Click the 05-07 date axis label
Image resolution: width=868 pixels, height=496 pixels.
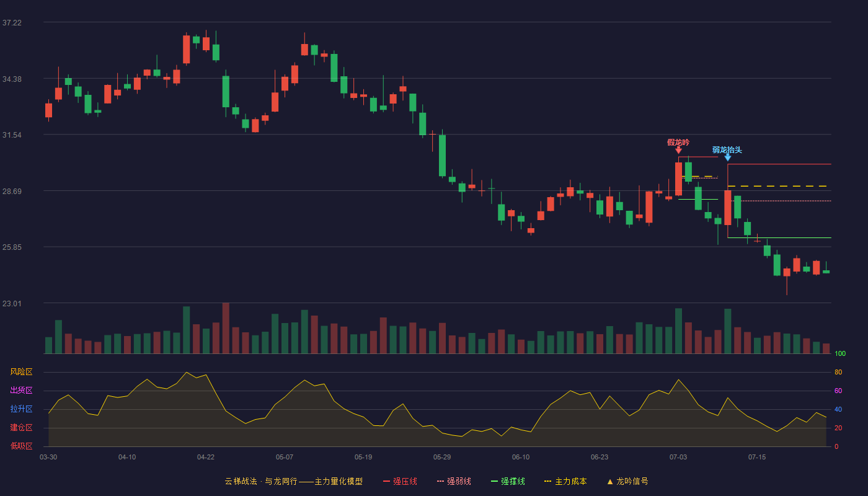[x=285, y=457]
